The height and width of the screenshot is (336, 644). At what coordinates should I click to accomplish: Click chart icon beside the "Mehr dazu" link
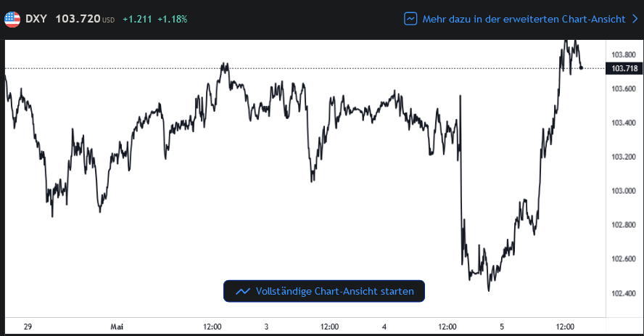[411, 19]
